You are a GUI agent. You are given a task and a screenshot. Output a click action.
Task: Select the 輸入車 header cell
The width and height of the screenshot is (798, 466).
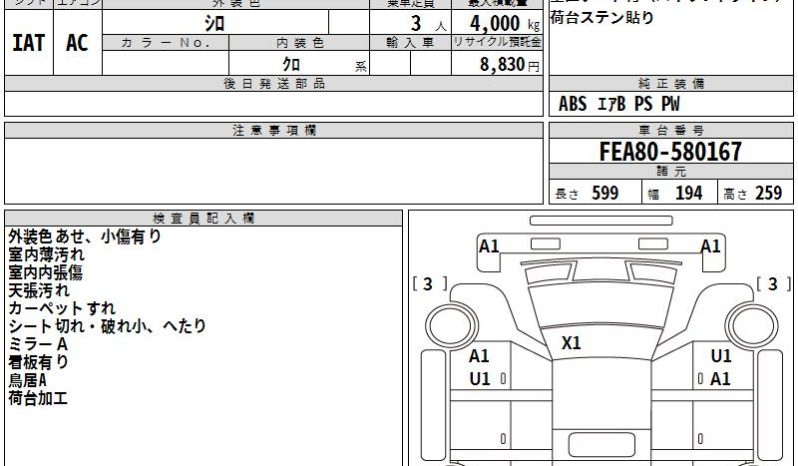click(x=410, y=43)
